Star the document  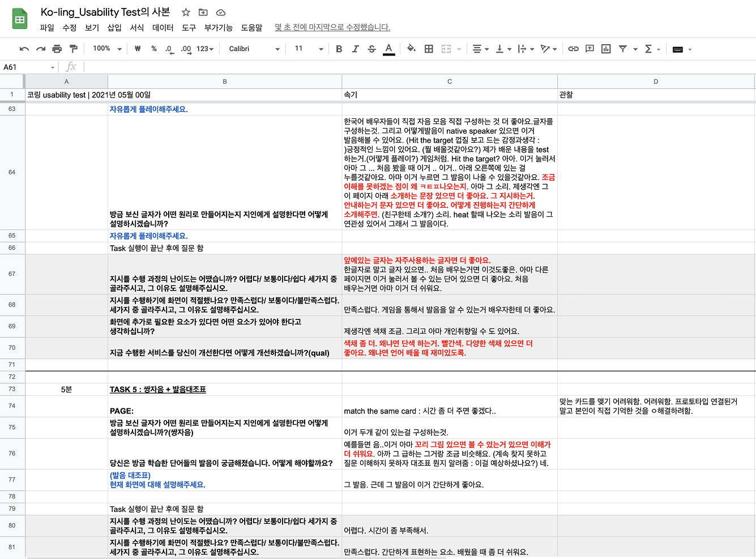(x=186, y=12)
